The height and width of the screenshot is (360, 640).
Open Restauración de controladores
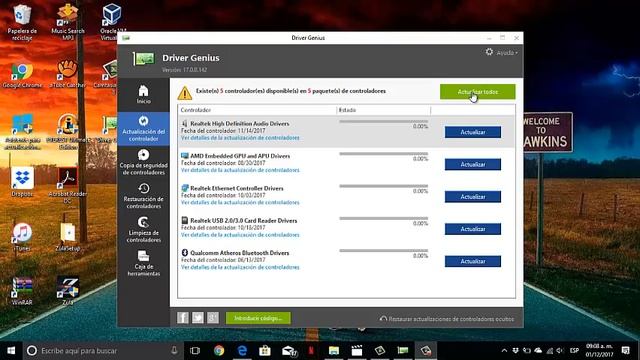143,196
